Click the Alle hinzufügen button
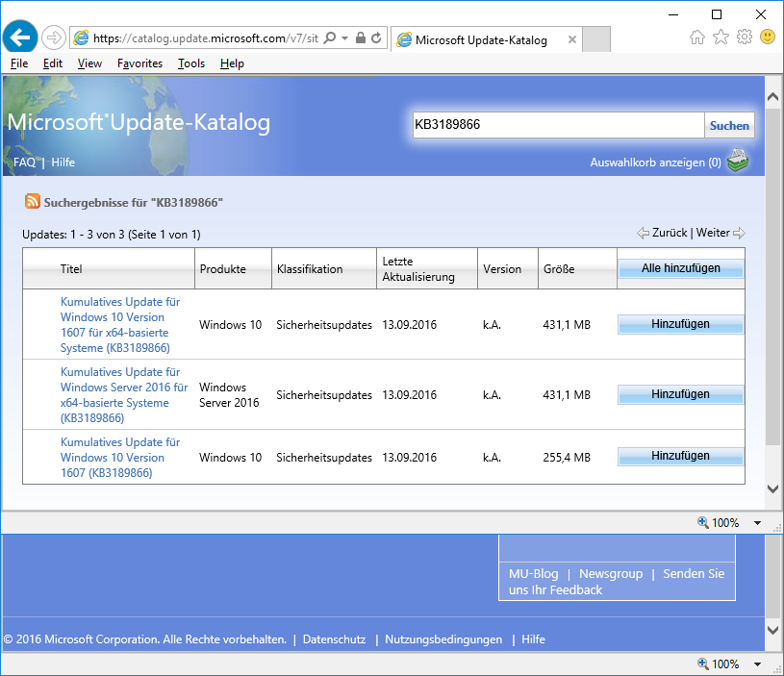The width and height of the screenshot is (784, 676). click(x=680, y=268)
